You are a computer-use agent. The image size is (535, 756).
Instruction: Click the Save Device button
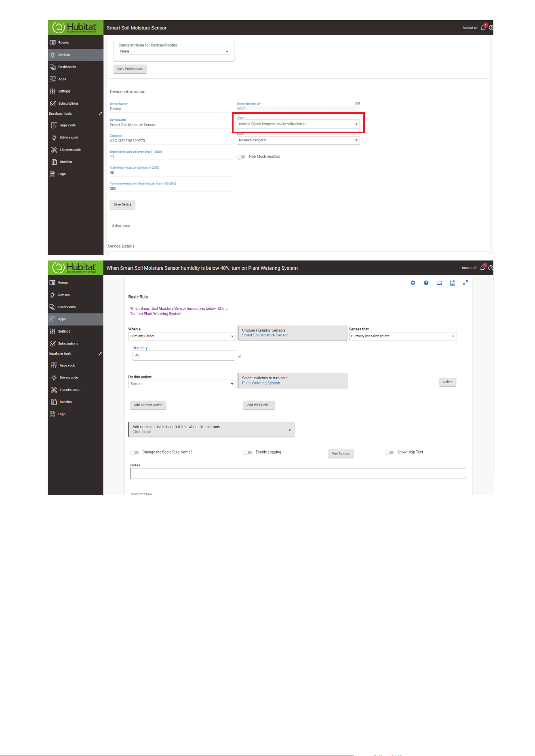tap(122, 204)
